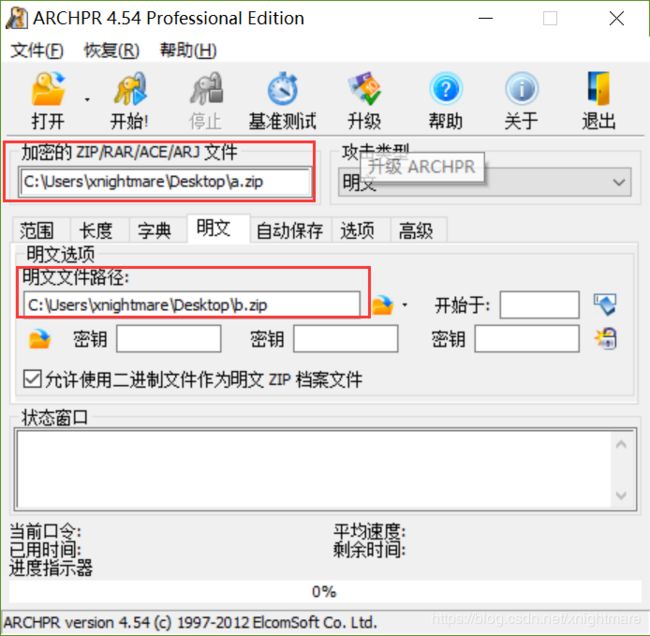Image resolution: width=650 pixels, height=636 pixels.
Task: Switch to the 自动保存 tab
Action: coord(289,231)
